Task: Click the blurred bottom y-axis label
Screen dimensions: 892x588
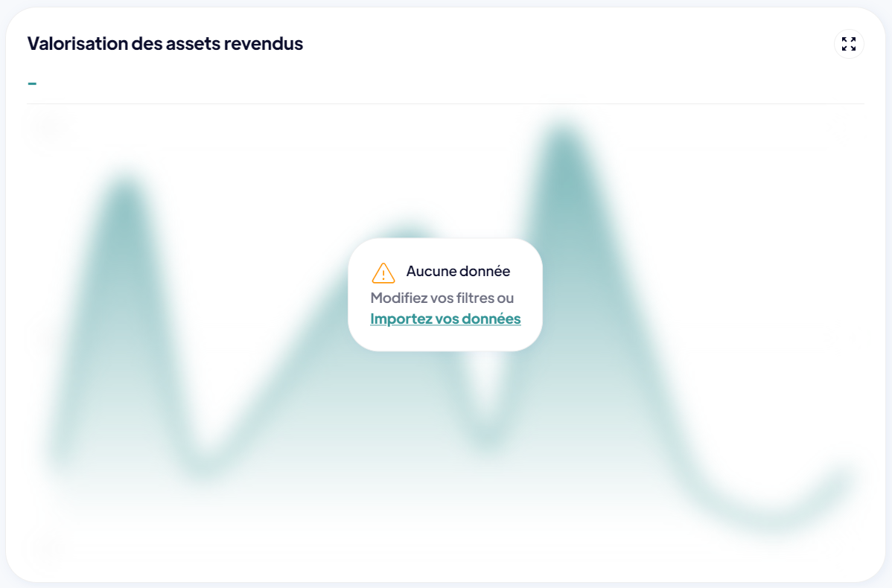Action: [x=46, y=549]
